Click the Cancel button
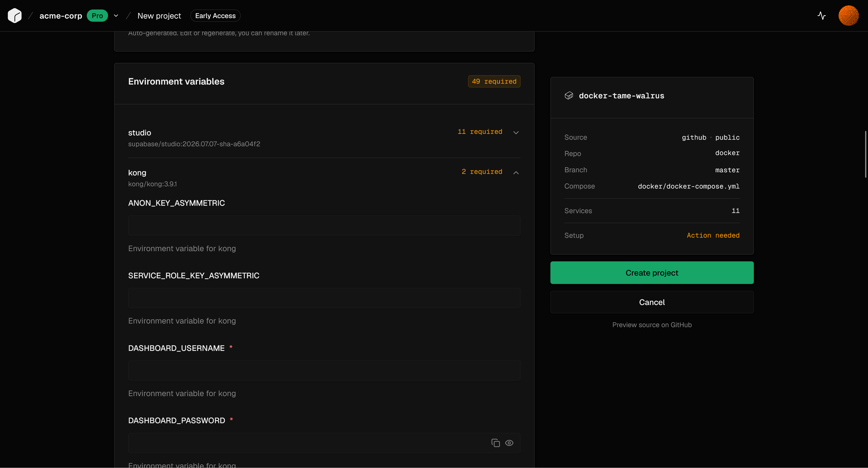This screenshot has height=468, width=868. (x=652, y=302)
